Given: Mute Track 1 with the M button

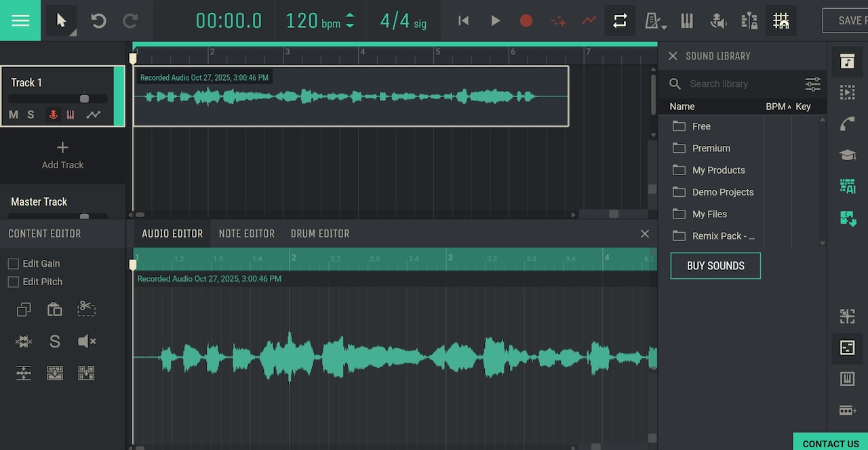Looking at the screenshot, I should 14,115.
